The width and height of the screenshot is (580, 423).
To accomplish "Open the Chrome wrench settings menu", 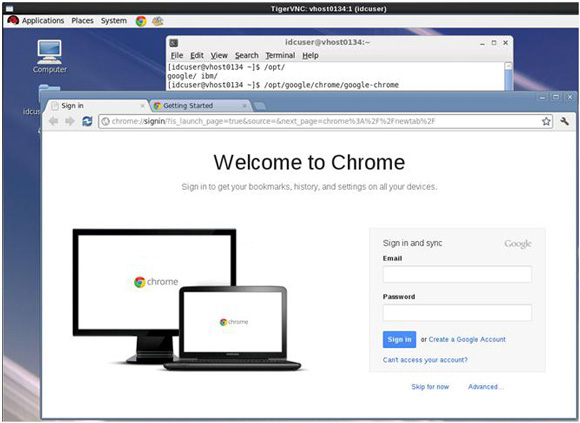I will click(564, 121).
